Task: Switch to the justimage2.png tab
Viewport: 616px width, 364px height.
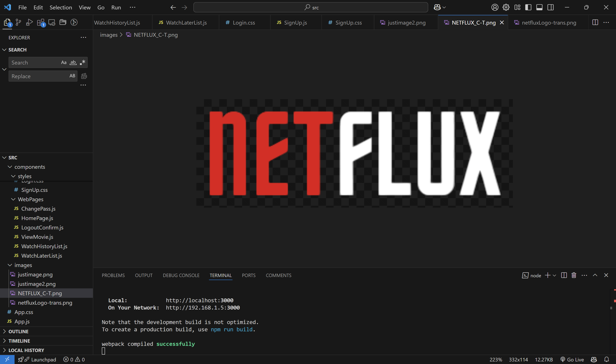Action: tap(406, 23)
